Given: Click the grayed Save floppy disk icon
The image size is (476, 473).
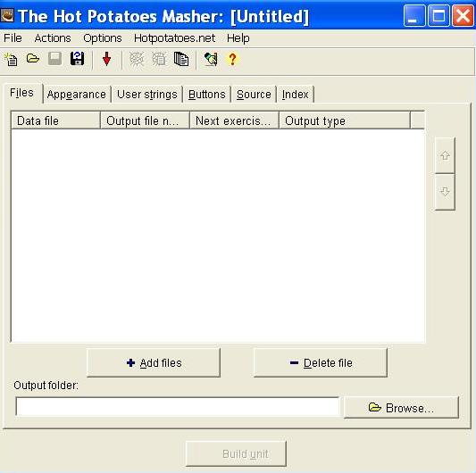Looking at the screenshot, I should point(55,59).
